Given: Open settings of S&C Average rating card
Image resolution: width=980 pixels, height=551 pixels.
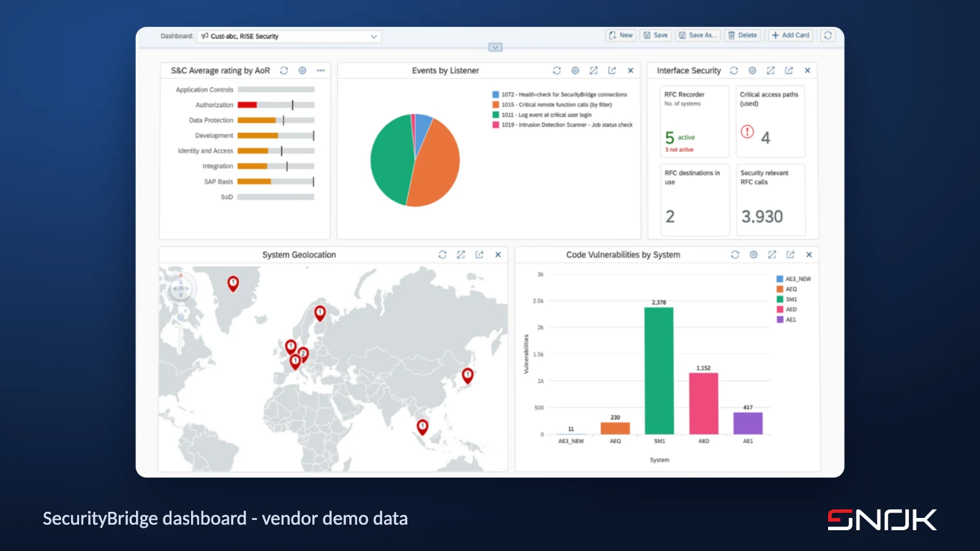Looking at the screenshot, I should (302, 70).
